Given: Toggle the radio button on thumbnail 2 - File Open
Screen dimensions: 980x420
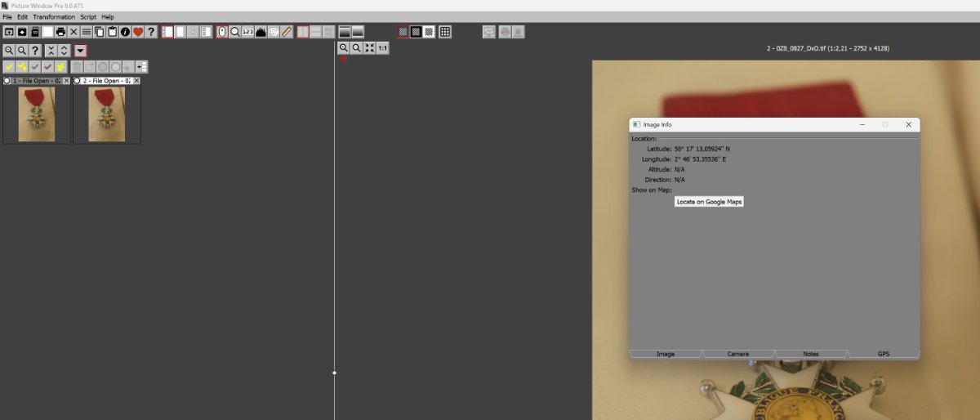Looking at the screenshot, I should [x=78, y=81].
